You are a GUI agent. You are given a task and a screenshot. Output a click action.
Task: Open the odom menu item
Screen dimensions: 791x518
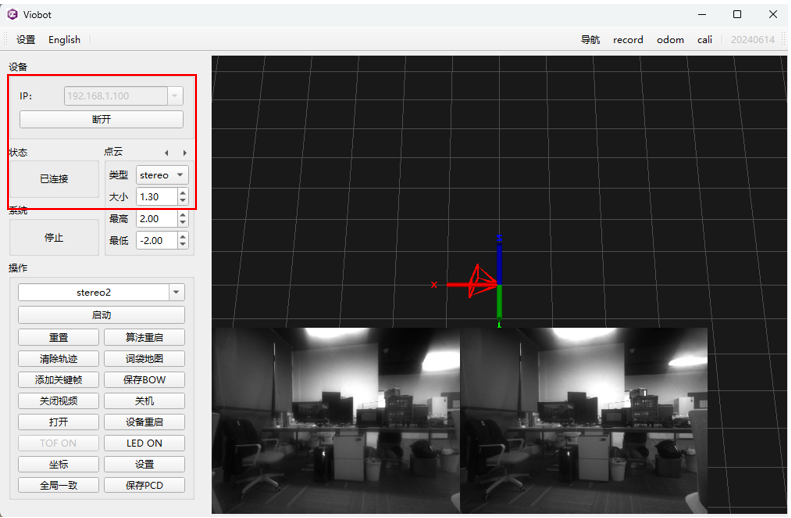point(670,40)
